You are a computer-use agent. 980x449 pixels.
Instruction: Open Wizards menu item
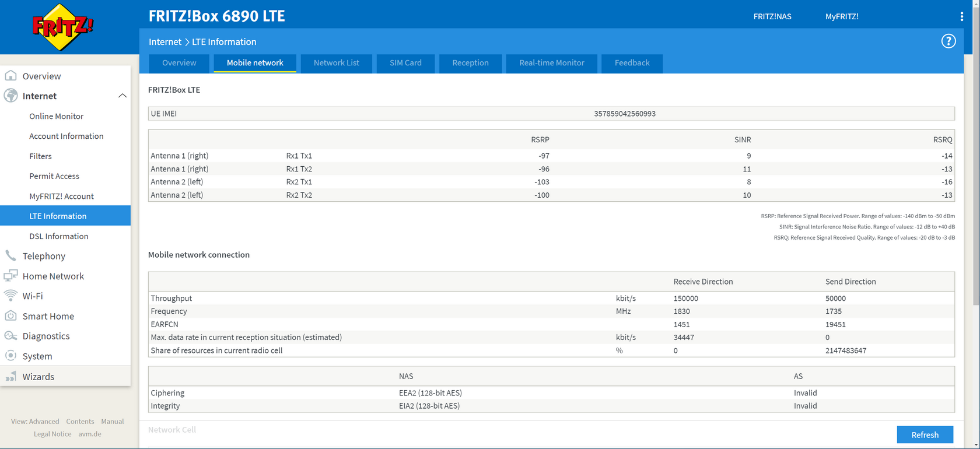(x=38, y=377)
